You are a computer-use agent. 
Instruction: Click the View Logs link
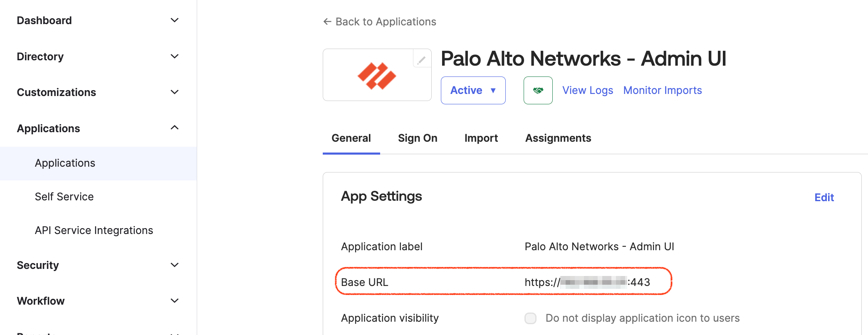pyautogui.click(x=588, y=90)
